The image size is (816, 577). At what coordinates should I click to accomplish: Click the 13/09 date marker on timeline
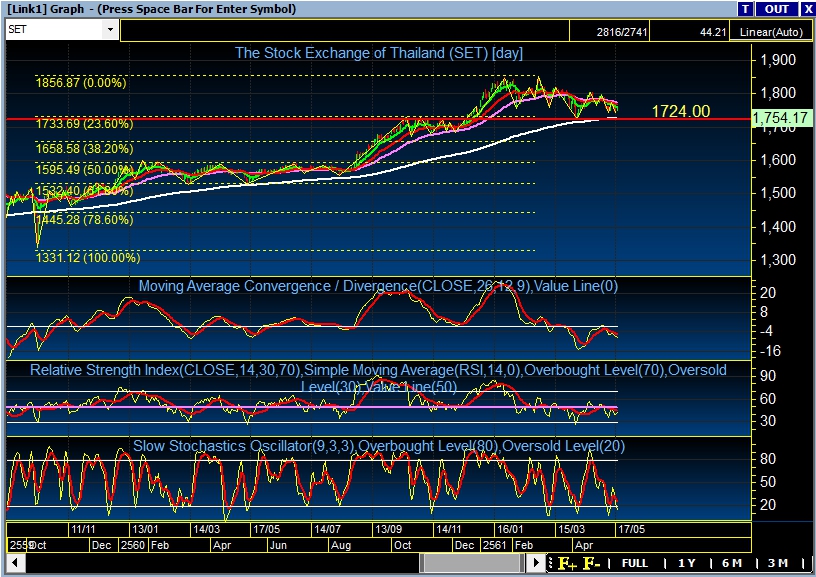click(x=388, y=529)
